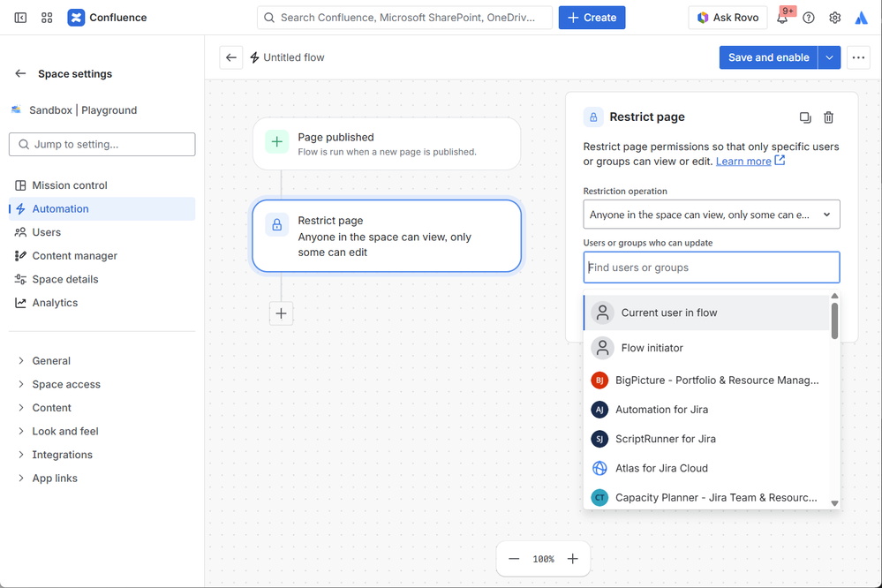This screenshot has width=882, height=588.
Task: Click the lock icon in Restrict page panel header
Action: pos(593,117)
